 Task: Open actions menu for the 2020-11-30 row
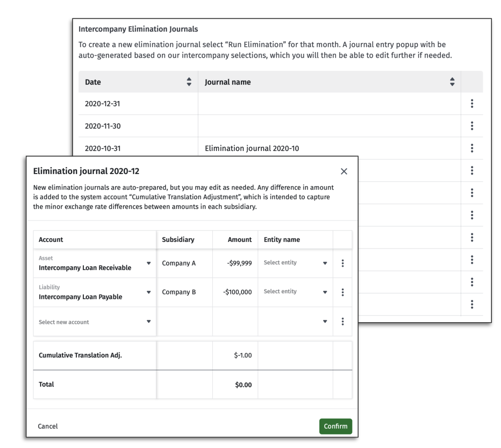(x=472, y=126)
